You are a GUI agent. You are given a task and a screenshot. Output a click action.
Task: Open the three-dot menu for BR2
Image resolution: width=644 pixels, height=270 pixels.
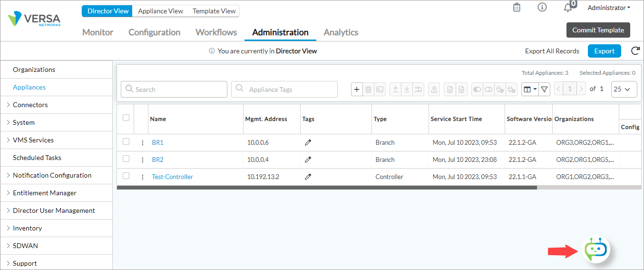coord(142,160)
